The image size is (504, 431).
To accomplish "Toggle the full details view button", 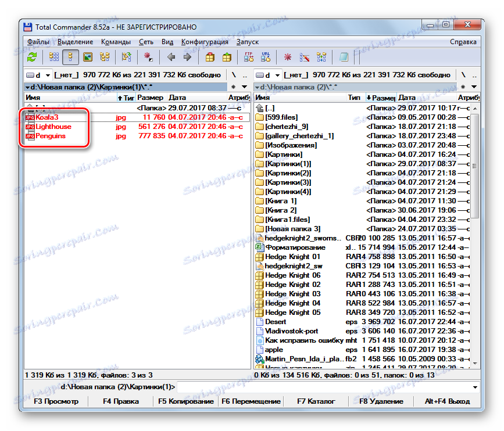I will coord(70,57).
